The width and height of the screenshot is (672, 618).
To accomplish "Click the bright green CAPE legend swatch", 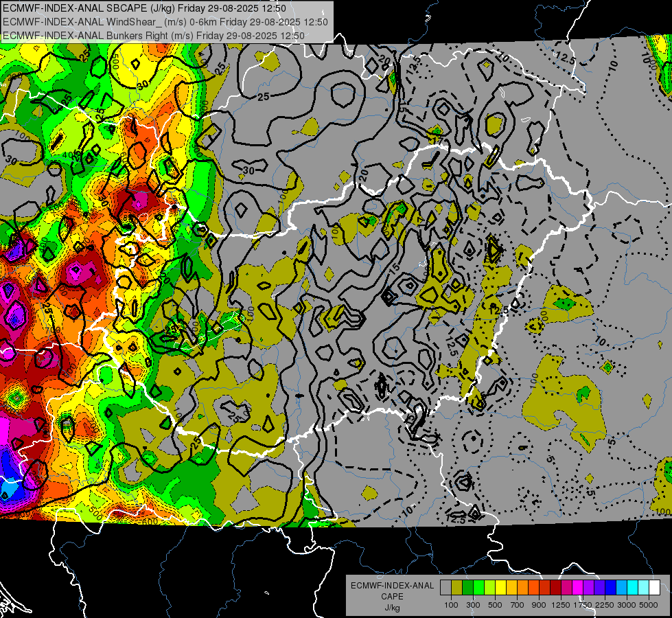I will [x=478, y=588].
